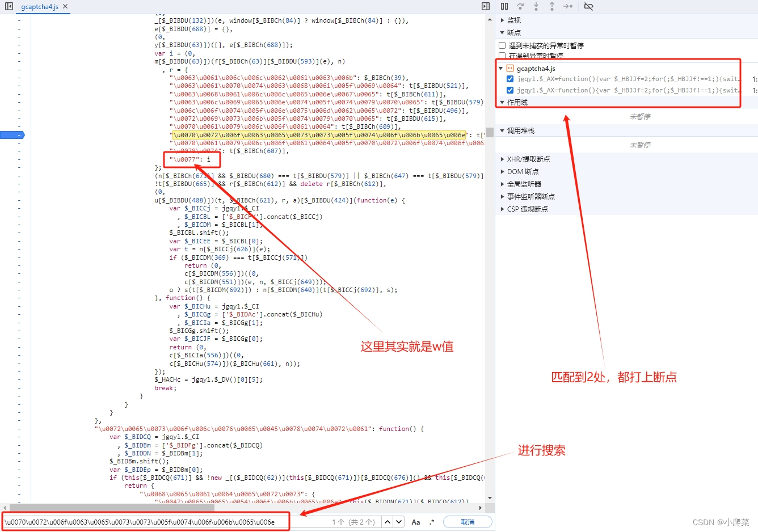Toggle match case Aa option
The height and width of the screenshot is (532, 758).
416,522
